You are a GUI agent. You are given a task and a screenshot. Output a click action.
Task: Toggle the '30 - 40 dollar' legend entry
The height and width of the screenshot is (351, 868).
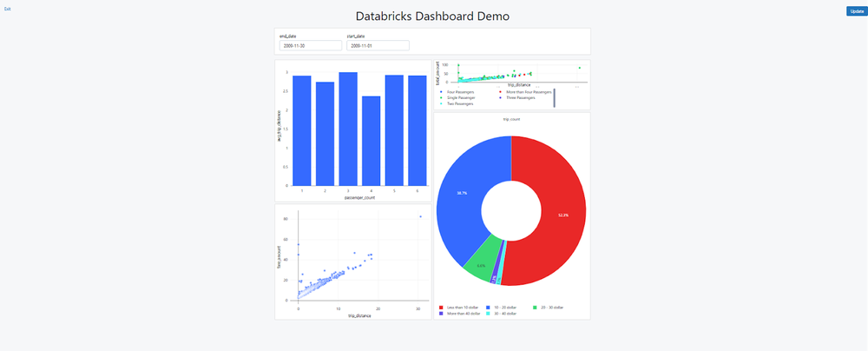[503, 314]
